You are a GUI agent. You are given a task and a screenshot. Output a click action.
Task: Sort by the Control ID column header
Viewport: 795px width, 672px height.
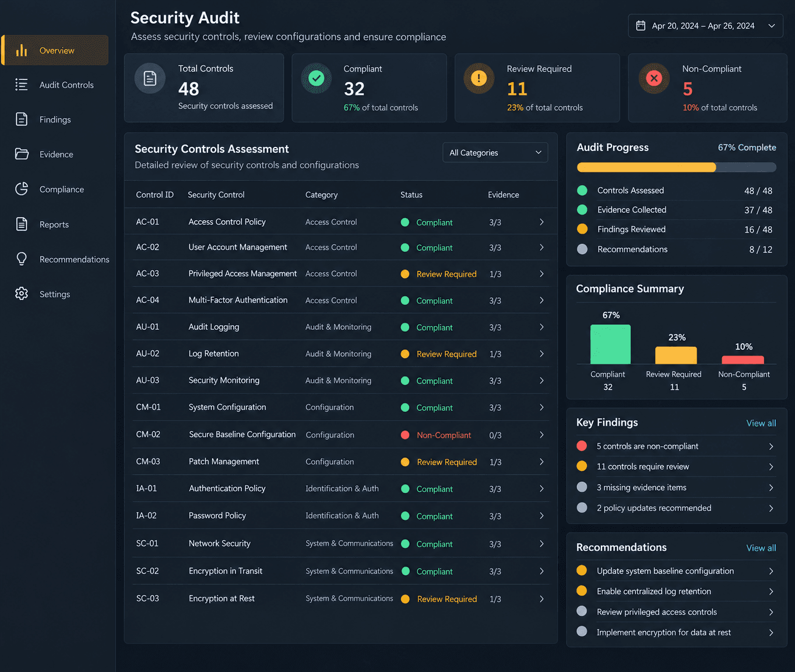coord(155,195)
